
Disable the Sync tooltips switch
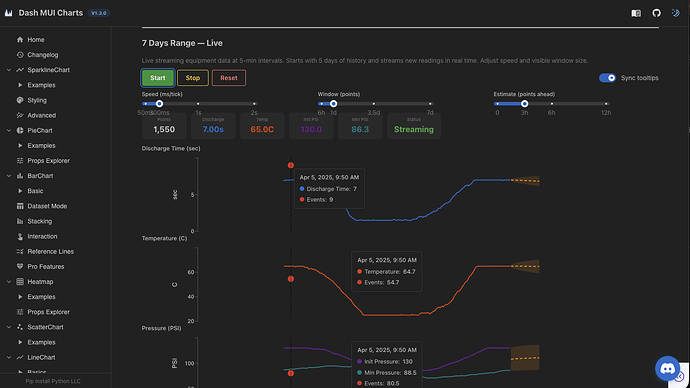click(607, 78)
